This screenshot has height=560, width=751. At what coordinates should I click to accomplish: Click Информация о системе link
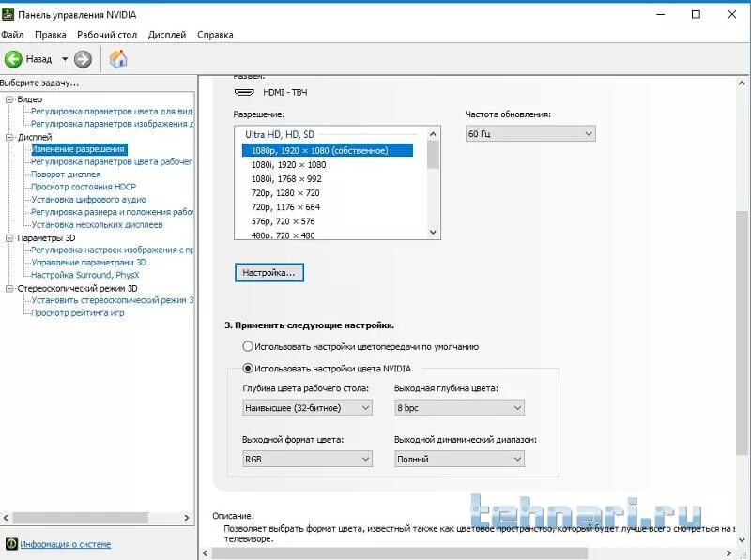(x=65, y=544)
